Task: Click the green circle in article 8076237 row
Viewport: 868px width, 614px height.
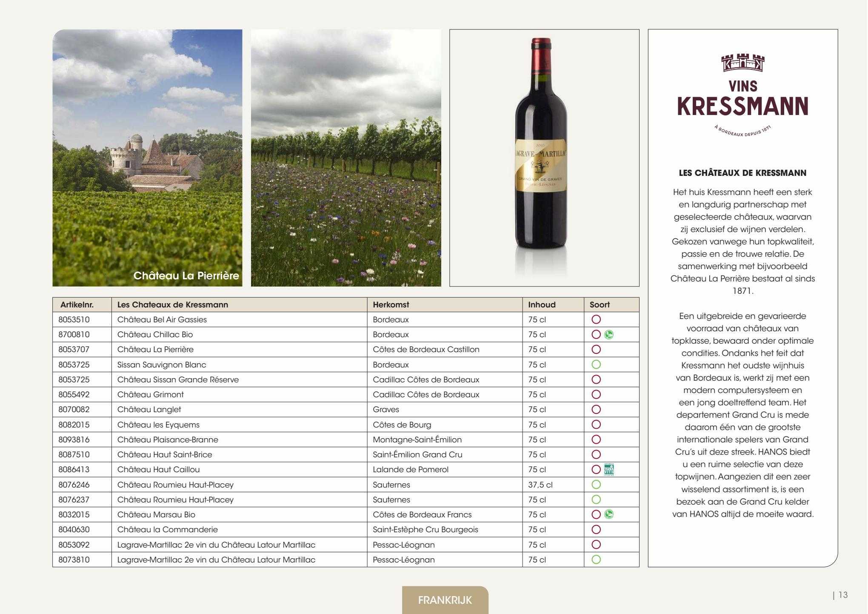Action: (596, 499)
